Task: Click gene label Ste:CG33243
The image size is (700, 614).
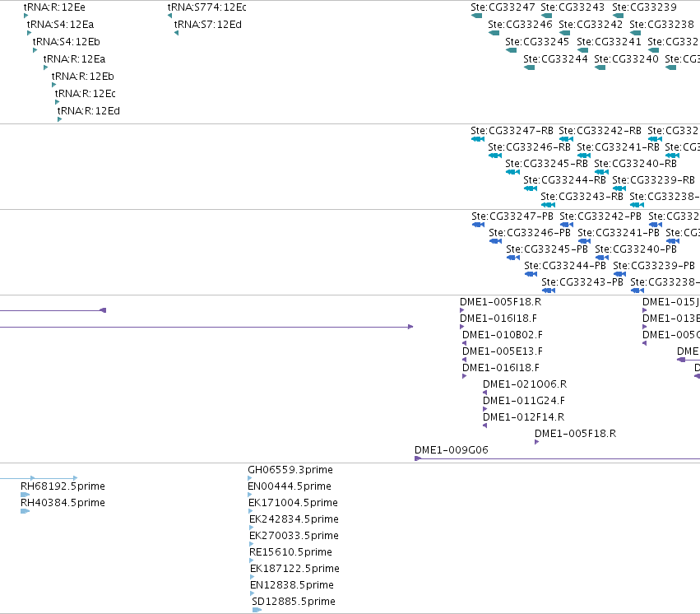Action: 573,7
